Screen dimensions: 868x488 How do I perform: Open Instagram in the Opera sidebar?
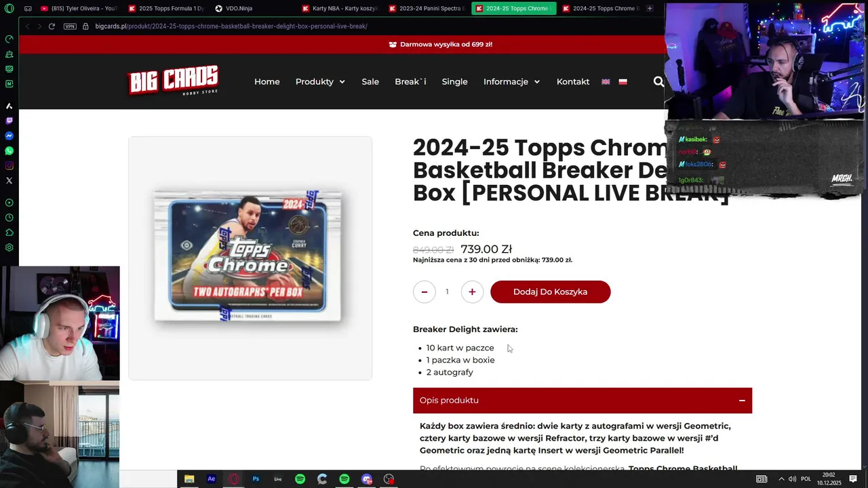click(9, 165)
